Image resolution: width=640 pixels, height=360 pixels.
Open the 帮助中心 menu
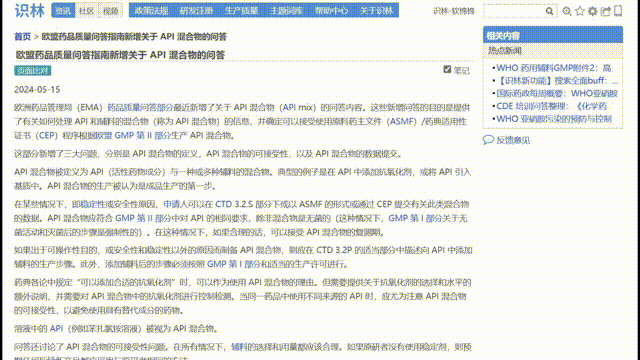(x=331, y=11)
